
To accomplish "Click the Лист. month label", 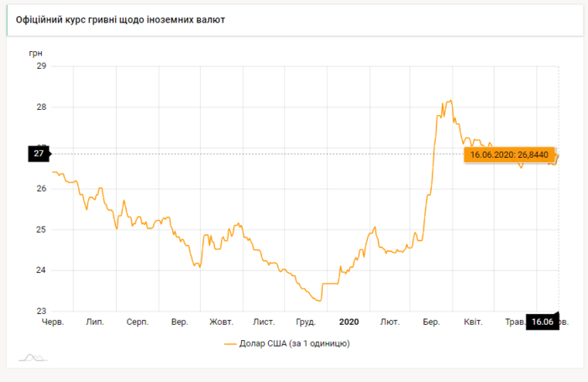I will pos(264,322).
